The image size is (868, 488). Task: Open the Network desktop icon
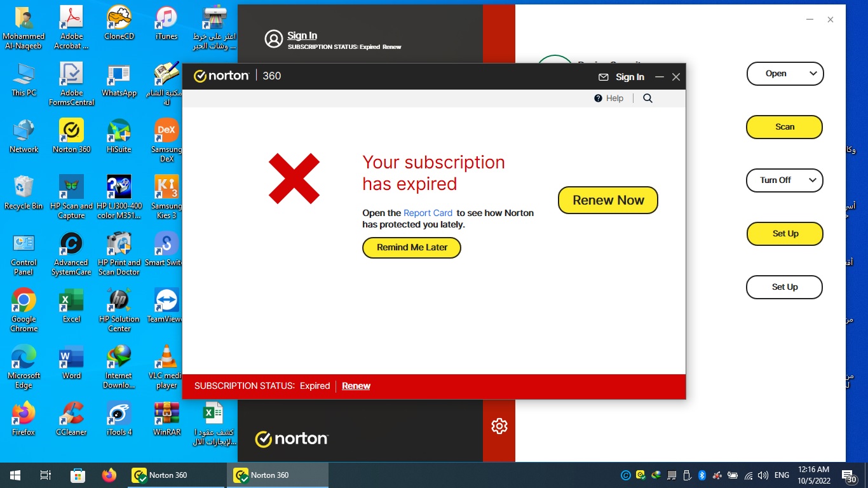pos(24,135)
